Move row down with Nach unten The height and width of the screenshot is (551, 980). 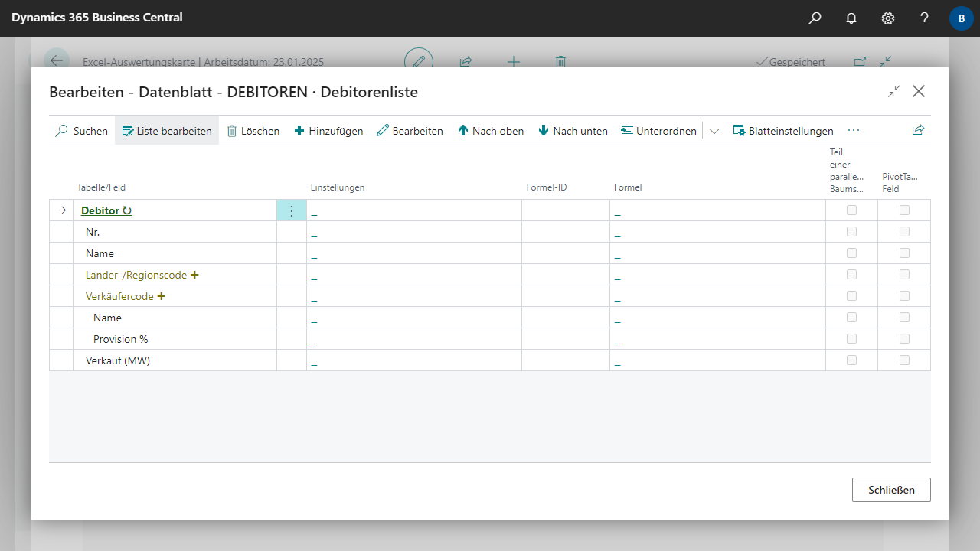click(x=573, y=131)
